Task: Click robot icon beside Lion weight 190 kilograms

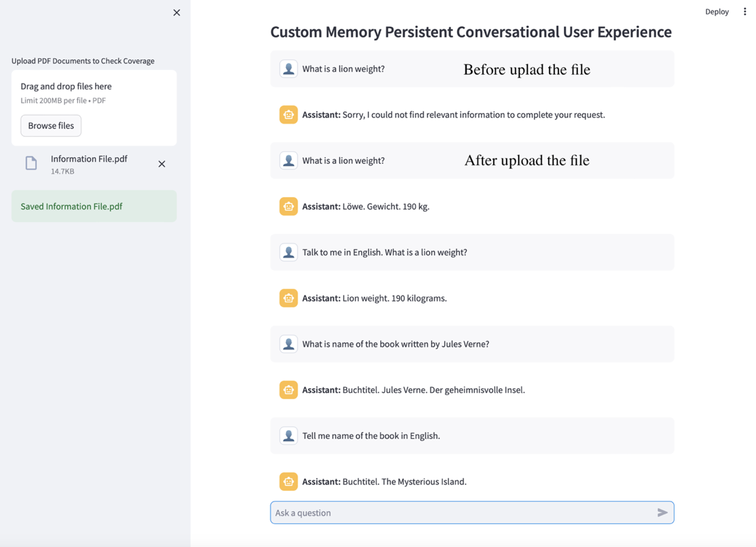Action: click(289, 298)
